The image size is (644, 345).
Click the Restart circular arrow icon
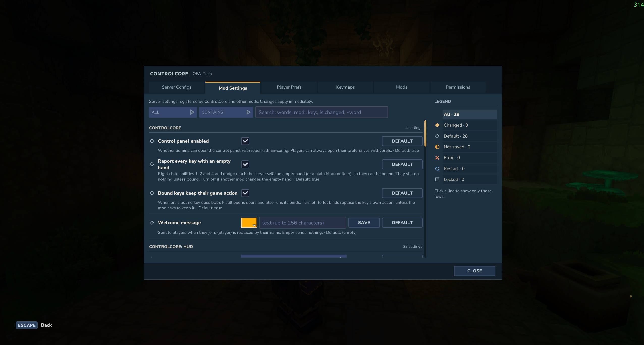(437, 169)
